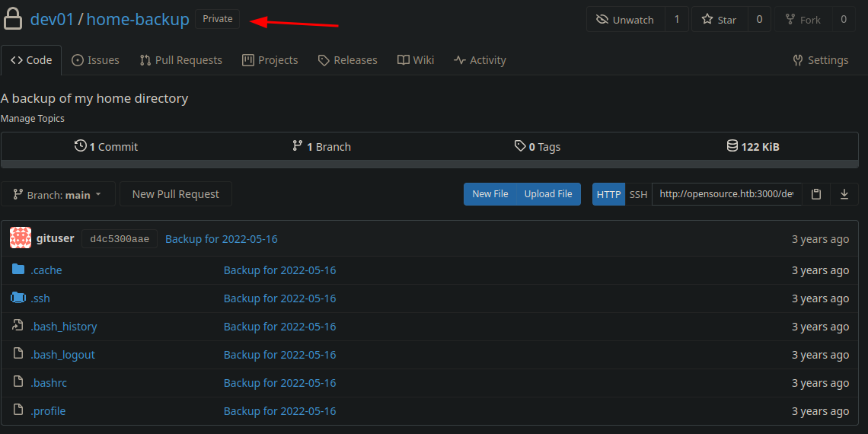Open commit message in the .profile row
Viewport: 868px width, 434px height.
coord(279,411)
